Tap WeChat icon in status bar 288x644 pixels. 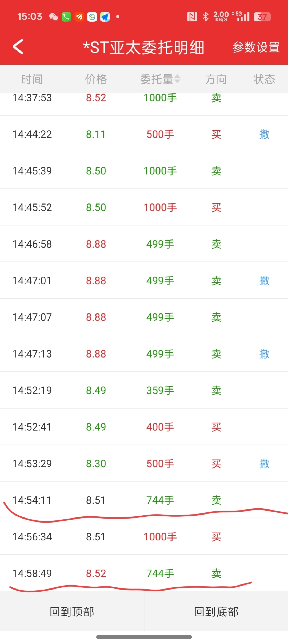[x=54, y=17]
